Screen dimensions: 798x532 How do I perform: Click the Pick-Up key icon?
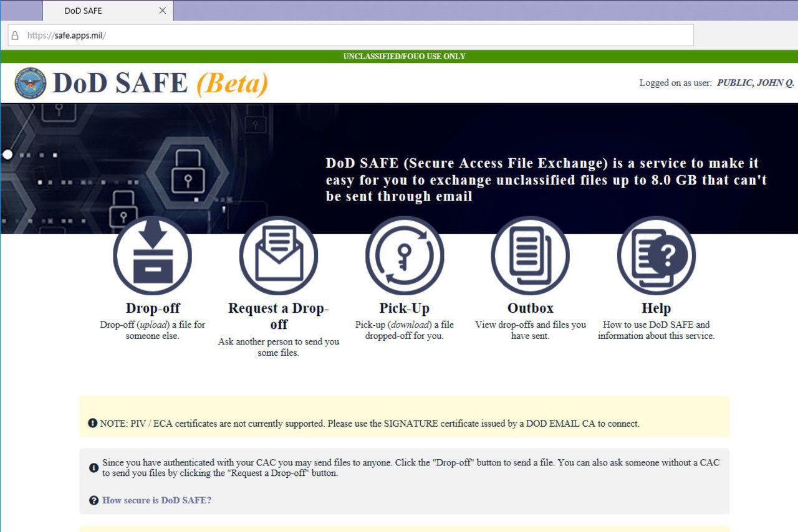pos(405,255)
